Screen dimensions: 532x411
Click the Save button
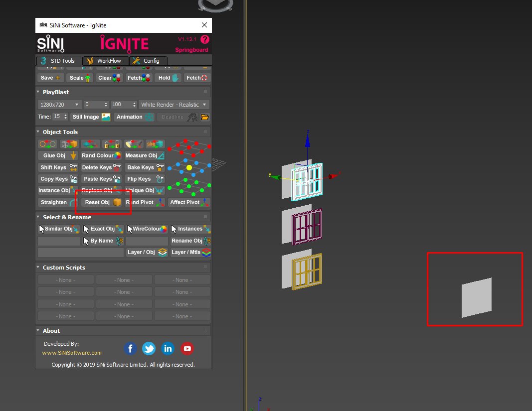tap(50, 78)
